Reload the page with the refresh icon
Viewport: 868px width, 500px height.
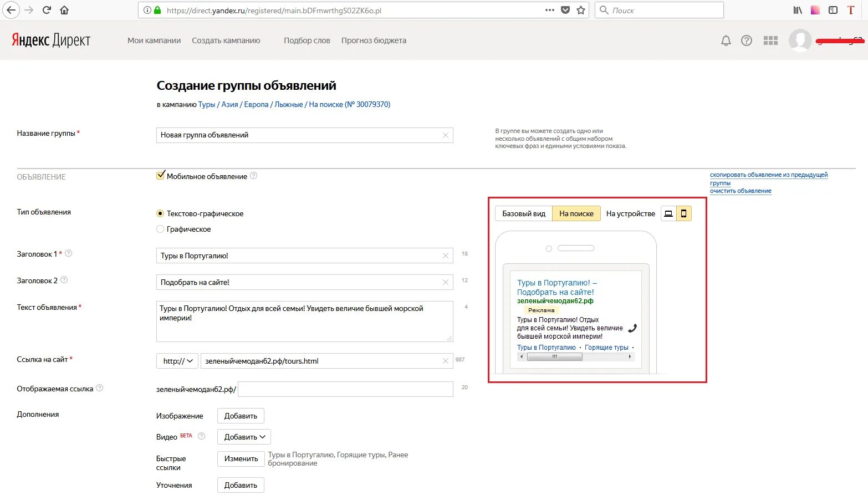(47, 10)
